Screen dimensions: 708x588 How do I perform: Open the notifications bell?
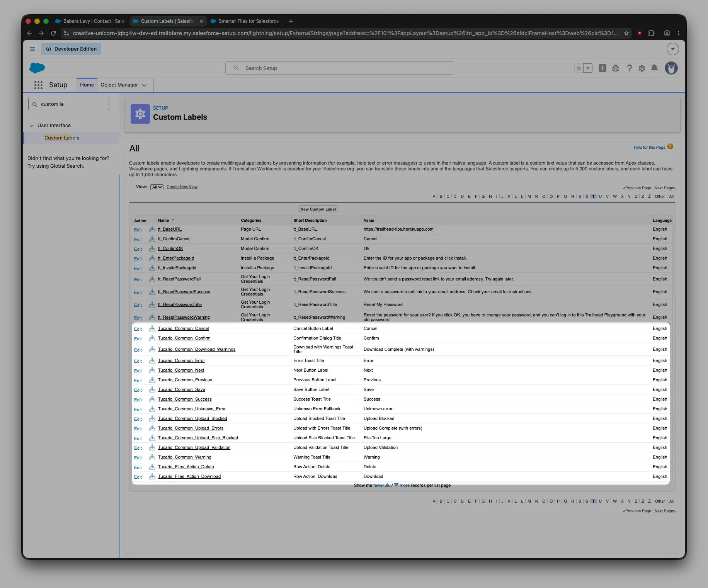654,68
